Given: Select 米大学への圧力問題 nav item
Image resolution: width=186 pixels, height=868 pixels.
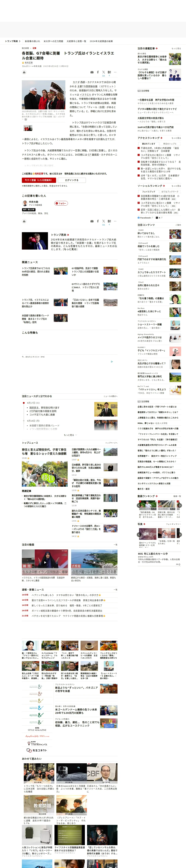Looking at the screenshot, I should point(53,41).
